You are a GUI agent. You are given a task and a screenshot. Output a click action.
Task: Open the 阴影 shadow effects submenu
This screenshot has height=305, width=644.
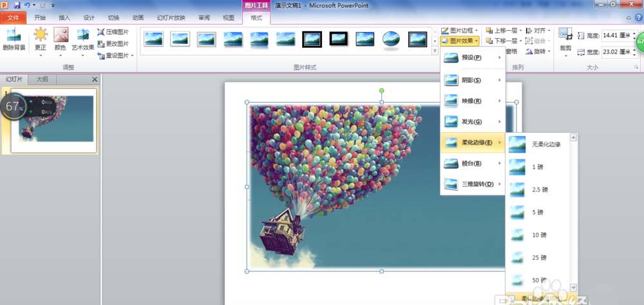pyautogui.click(x=472, y=80)
